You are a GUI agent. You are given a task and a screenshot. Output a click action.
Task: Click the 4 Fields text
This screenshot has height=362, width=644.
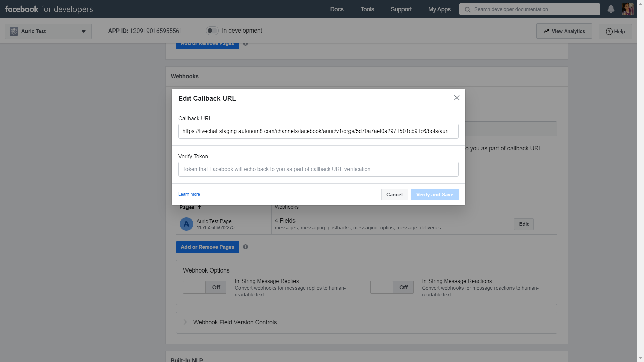pos(285,221)
